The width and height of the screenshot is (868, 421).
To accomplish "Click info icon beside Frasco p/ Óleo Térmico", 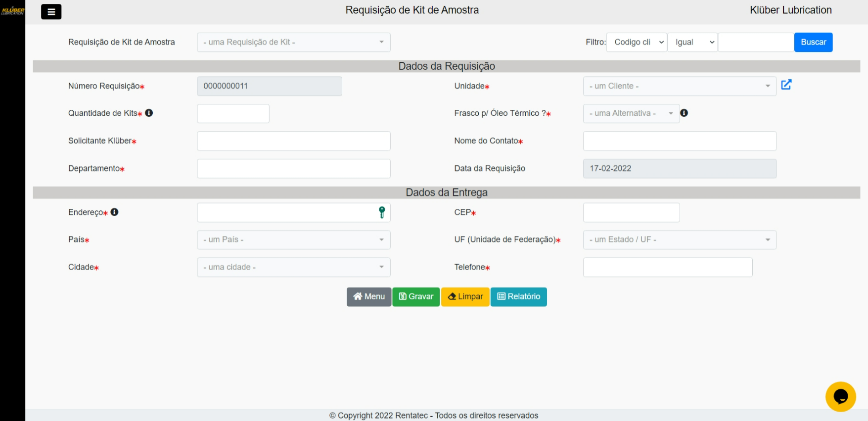I will (x=684, y=113).
